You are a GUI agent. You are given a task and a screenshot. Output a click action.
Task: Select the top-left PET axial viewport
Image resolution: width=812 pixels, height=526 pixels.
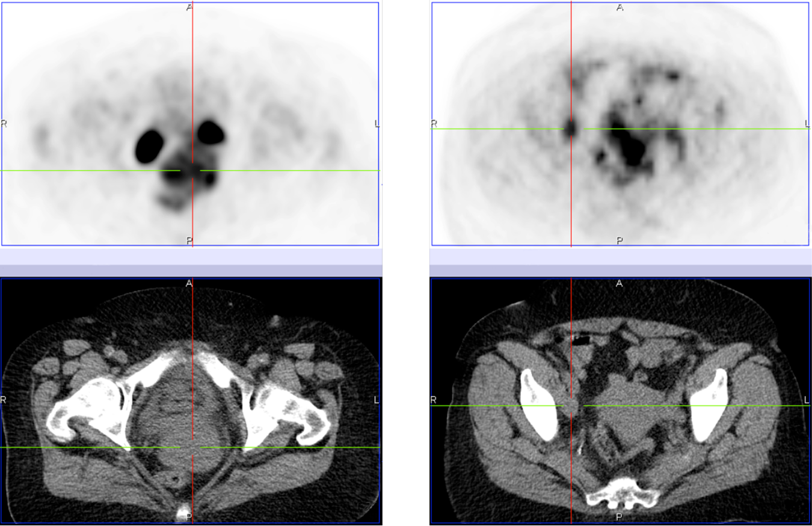[190, 123]
